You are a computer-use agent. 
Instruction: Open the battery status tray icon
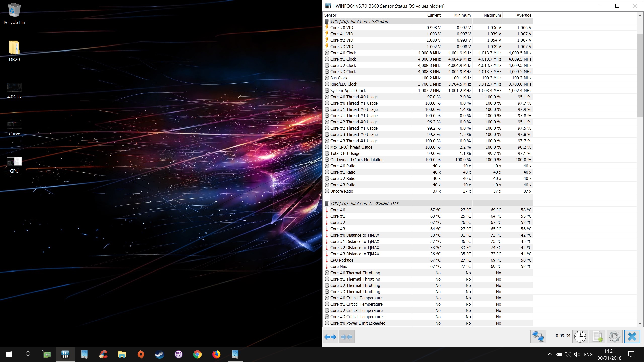[x=559, y=354]
